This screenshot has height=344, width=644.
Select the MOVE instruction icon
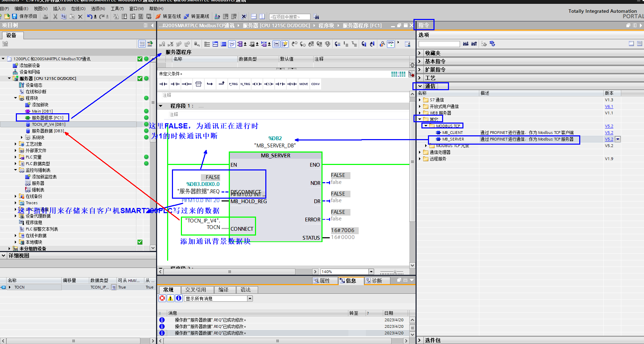(x=304, y=84)
